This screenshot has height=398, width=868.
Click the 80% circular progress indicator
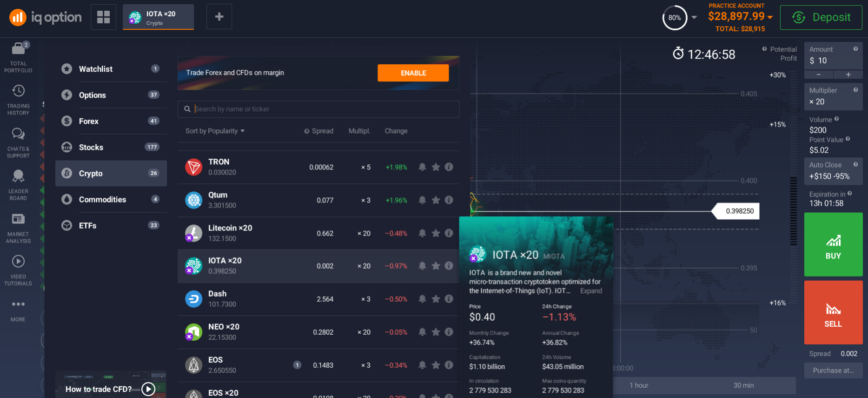click(x=675, y=18)
